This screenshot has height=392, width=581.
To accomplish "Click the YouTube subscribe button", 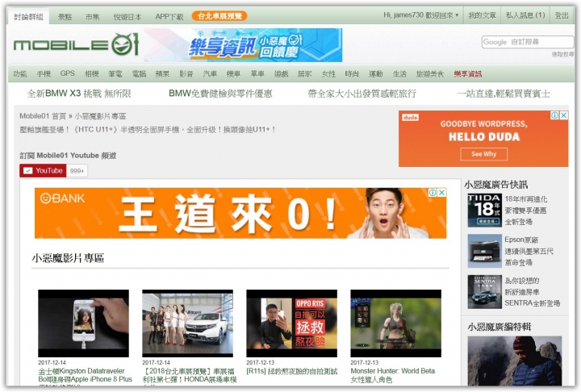I will tap(43, 171).
